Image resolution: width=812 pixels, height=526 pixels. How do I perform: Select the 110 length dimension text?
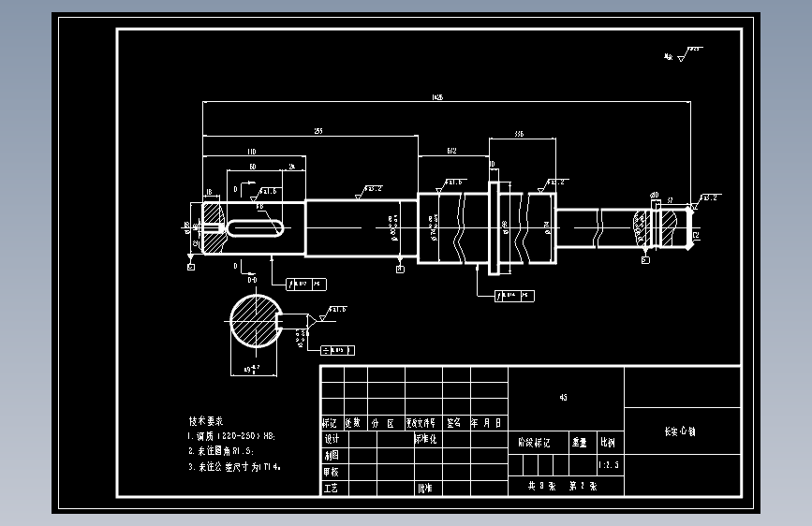click(x=252, y=152)
